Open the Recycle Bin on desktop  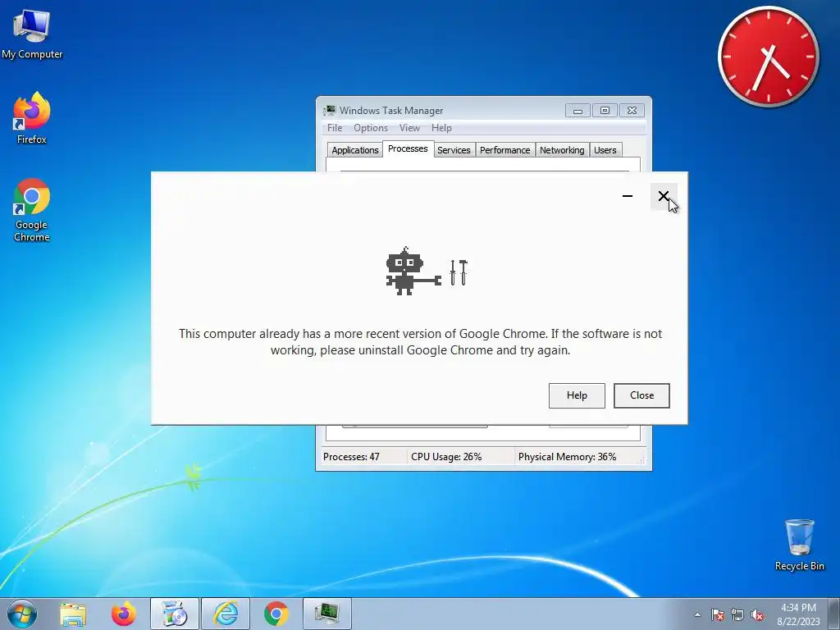[x=799, y=545]
